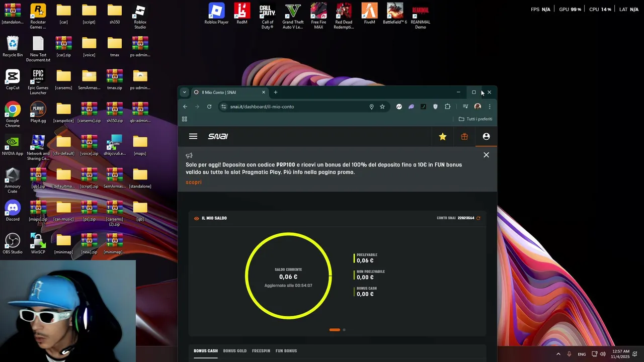Select the Rockstar Games desktop icon
This screenshot has width=644, height=362.
tap(38, 16)
